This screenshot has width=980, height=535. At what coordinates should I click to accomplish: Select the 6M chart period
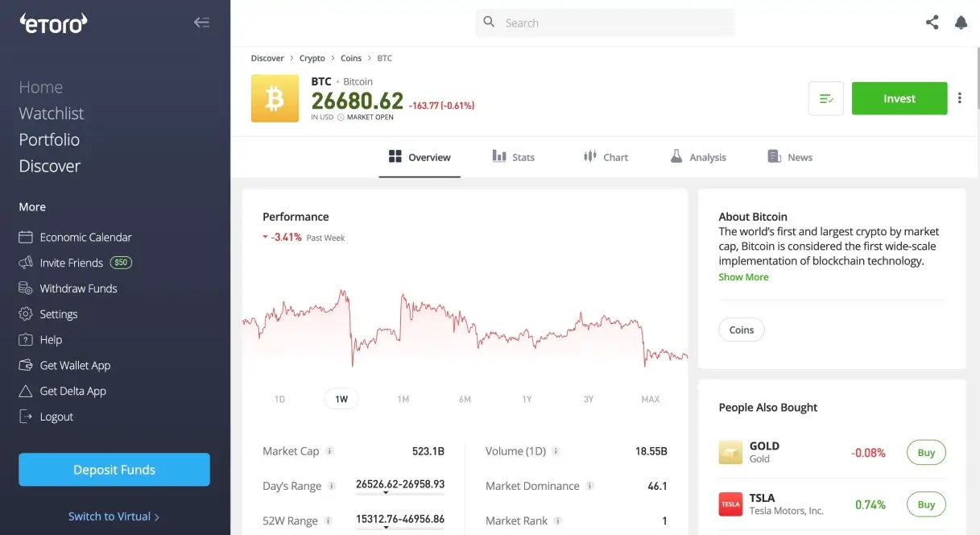(x=465, y=399)
